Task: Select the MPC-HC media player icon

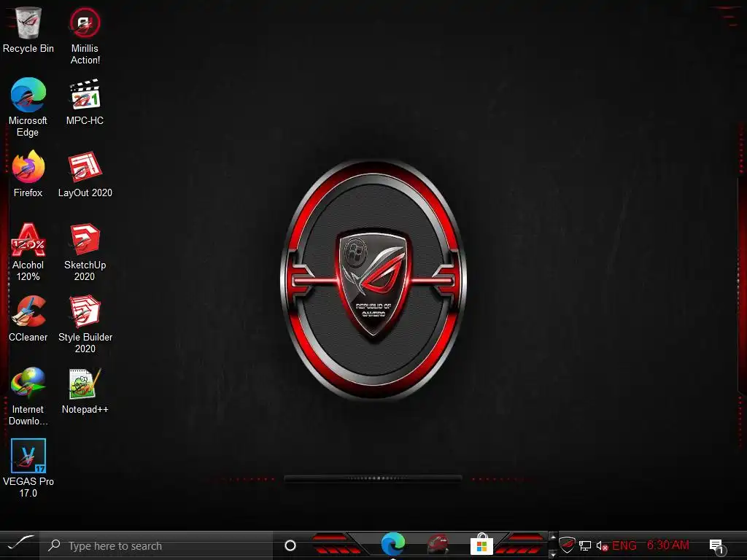Action: [85, 102]
